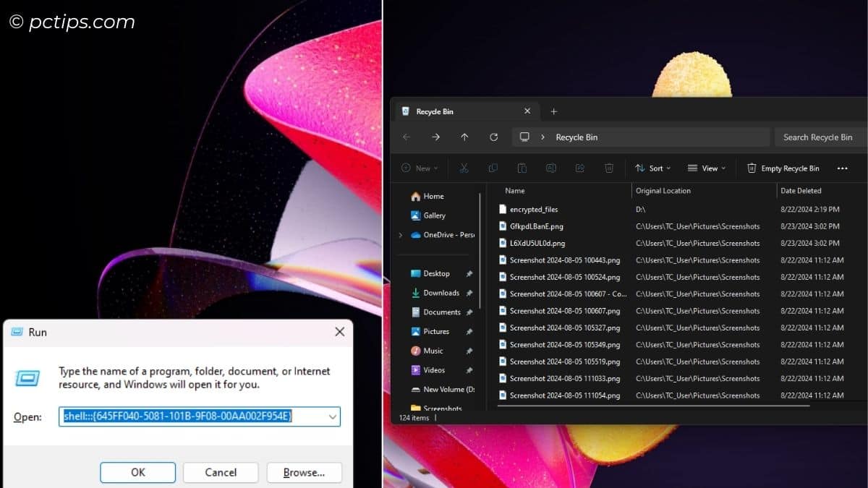
Task: Open the See more three-dots menu
Action: coord(842,168)
